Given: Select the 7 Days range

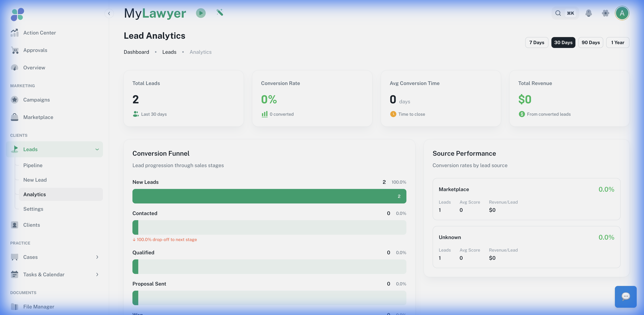Looking at the screenshot, I should [536, 43].
